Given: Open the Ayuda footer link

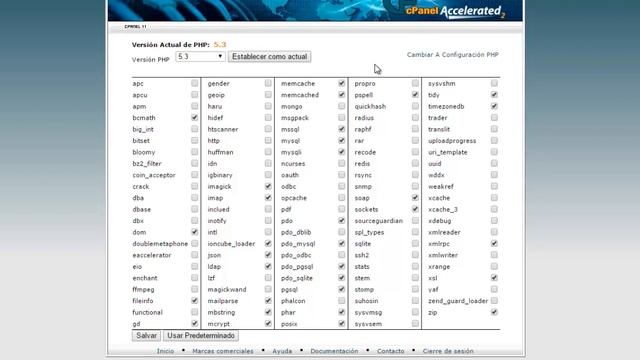Looking at the screenshot, I should [282, 351].
